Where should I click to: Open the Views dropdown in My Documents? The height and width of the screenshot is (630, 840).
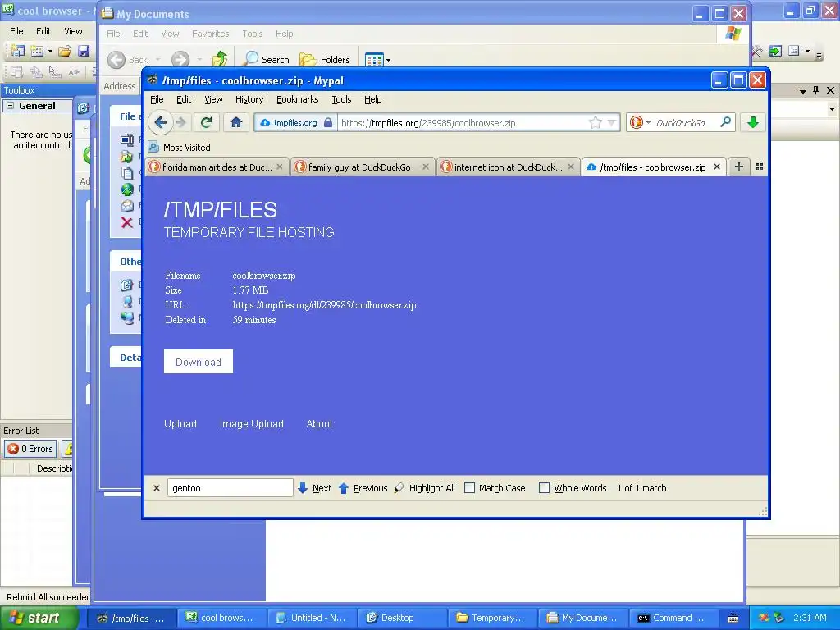click(x=388, y=60)
